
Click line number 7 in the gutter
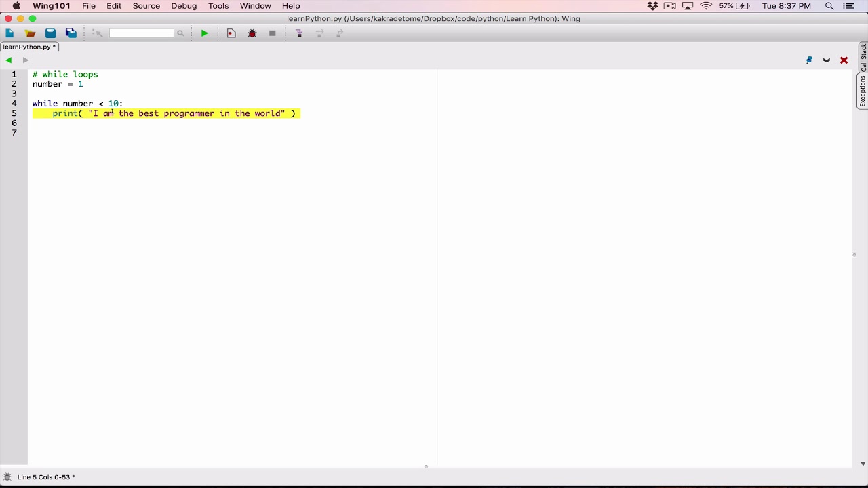[14, 133]
